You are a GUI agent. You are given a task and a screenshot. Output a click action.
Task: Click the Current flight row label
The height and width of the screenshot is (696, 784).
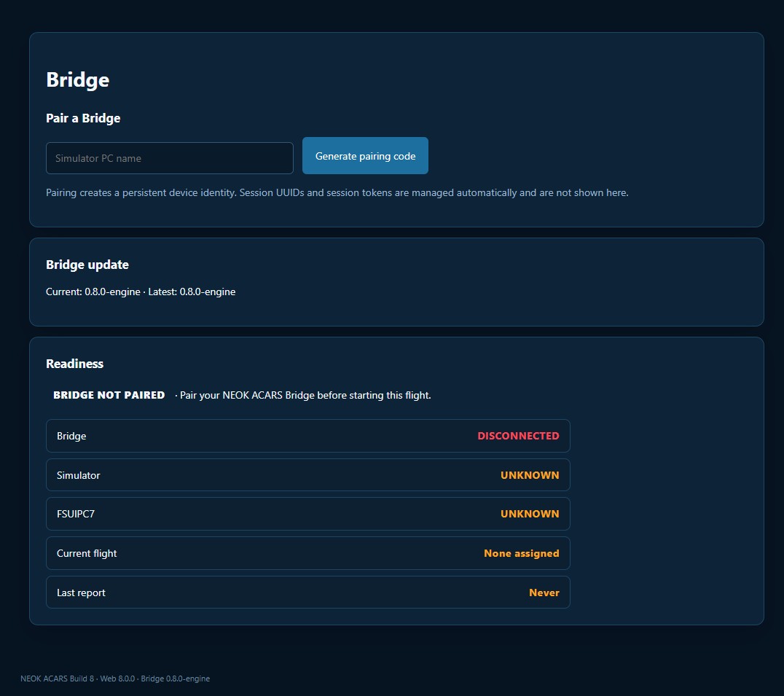[87, 553]
